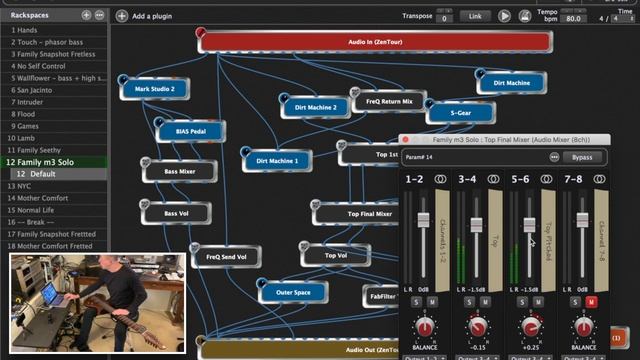The image size is (640, 360).
Task: Click the channel 3-4 balance knob
Action: pos(478,327)
